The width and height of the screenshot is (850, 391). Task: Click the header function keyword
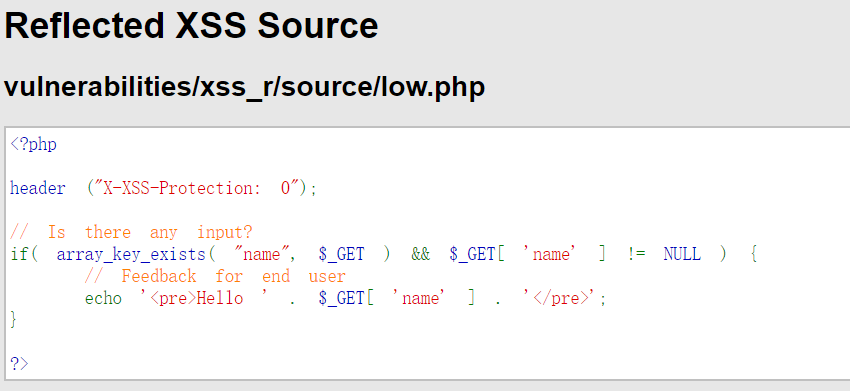coord(38,189)
